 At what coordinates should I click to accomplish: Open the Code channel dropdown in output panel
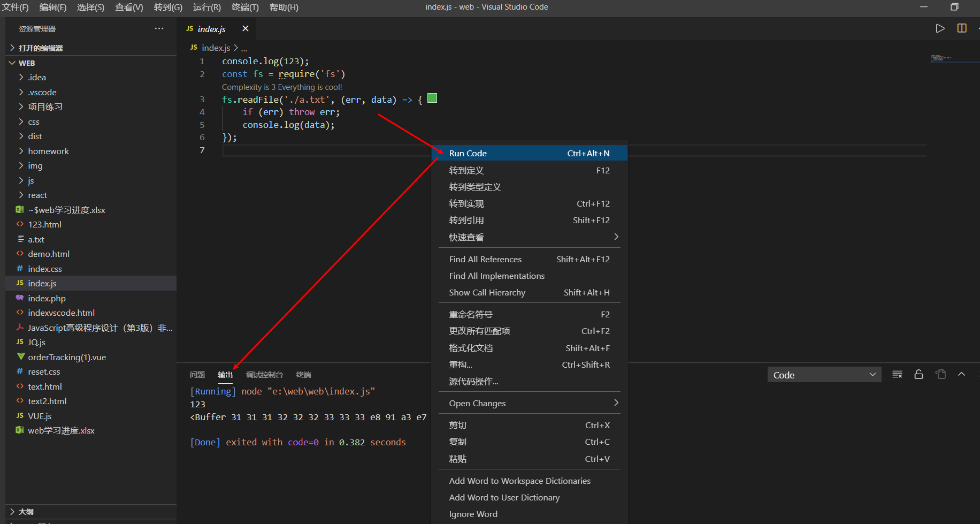(x=824, y=374)
